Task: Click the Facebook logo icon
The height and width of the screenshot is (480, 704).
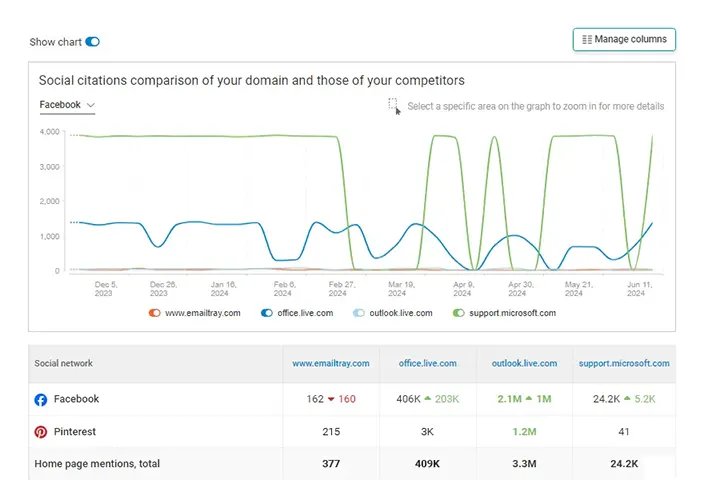Action: [x=41, y=399]
